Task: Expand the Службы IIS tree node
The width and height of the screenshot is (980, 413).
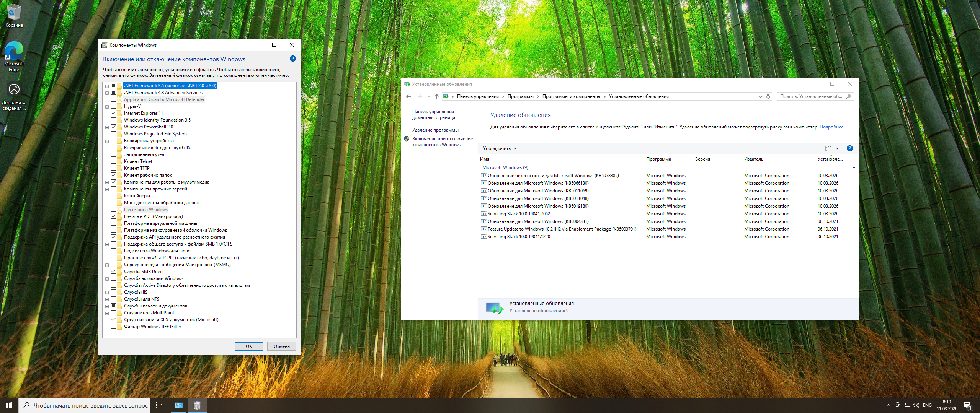Action: (x=107, y=293)
